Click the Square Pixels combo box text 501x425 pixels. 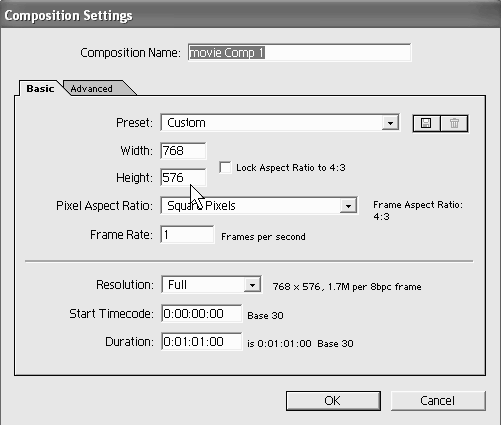(201, 206)
